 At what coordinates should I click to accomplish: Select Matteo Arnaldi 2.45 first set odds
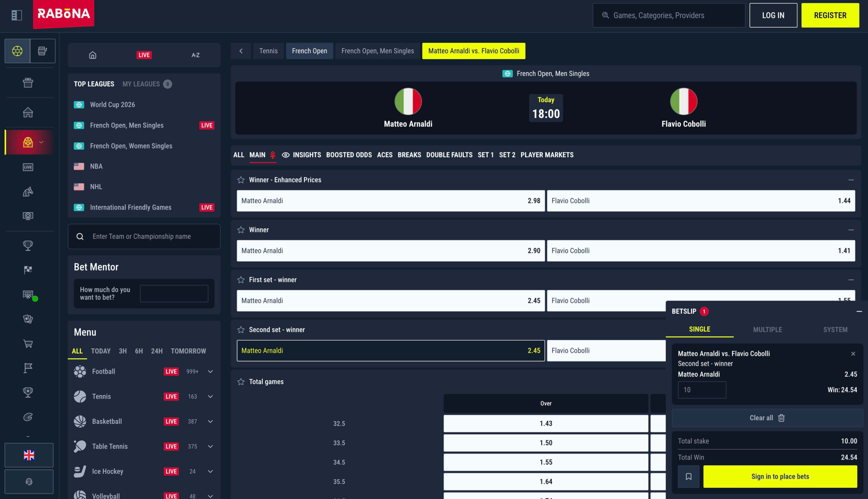[391, 301]
